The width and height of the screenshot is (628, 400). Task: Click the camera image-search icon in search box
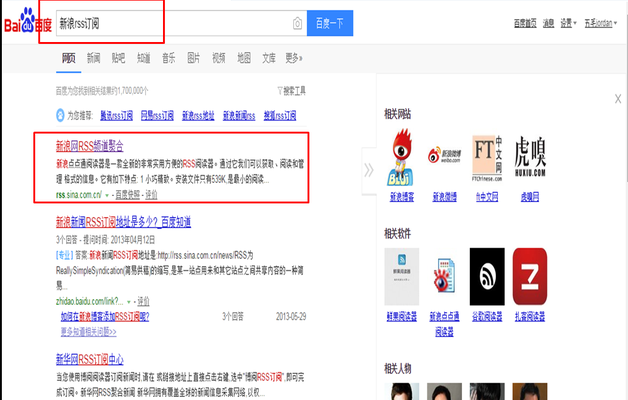[297, 24]
